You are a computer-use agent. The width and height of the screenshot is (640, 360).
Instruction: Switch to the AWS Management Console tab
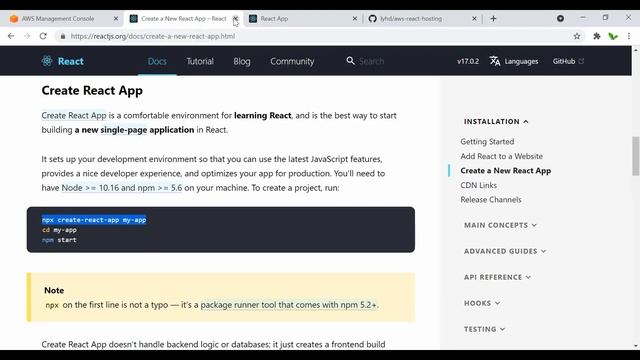tap(58, 18)
